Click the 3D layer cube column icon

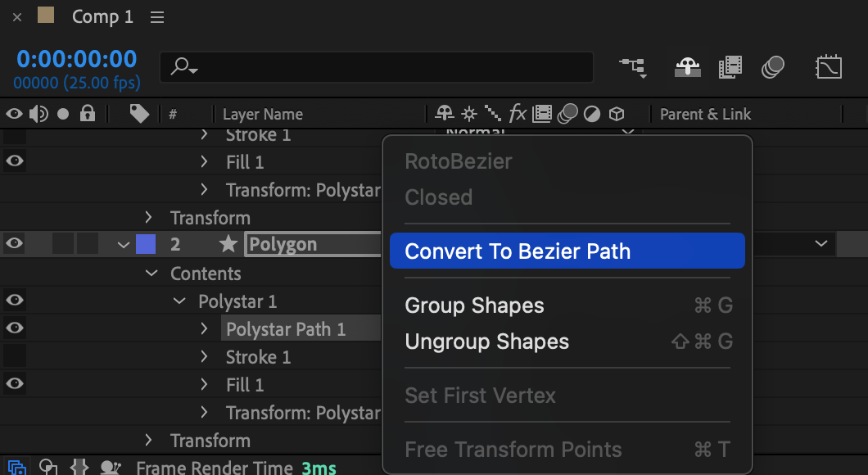(617, 114)
